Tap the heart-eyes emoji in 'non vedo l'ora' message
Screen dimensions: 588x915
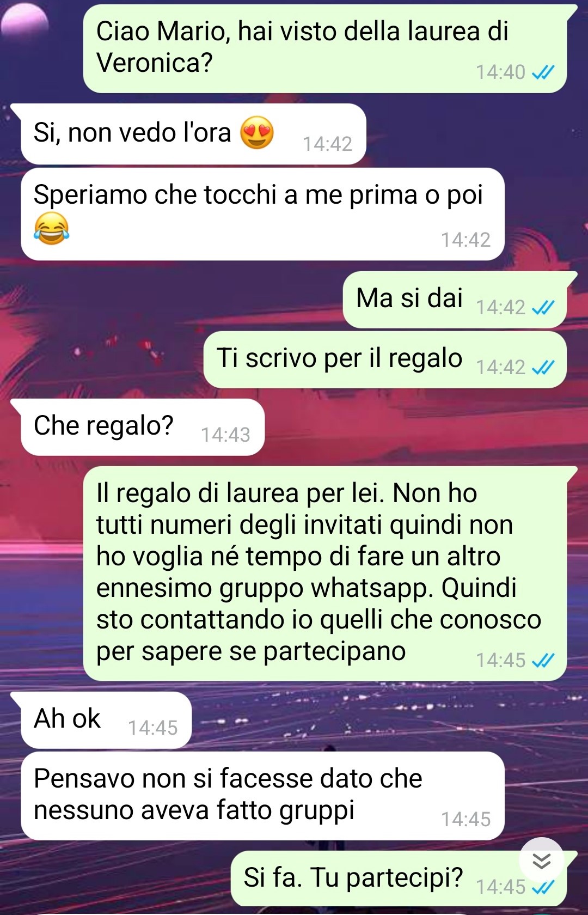pos(256,132)
